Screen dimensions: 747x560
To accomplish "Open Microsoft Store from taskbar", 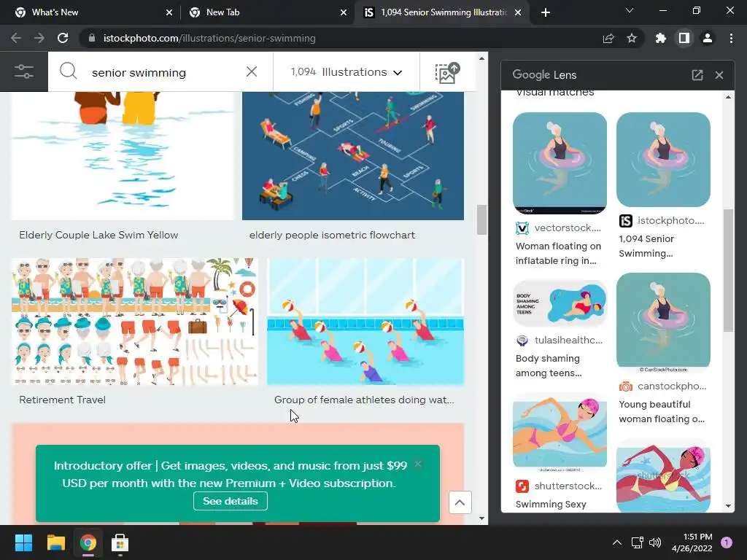I will [x=120, y=542].
